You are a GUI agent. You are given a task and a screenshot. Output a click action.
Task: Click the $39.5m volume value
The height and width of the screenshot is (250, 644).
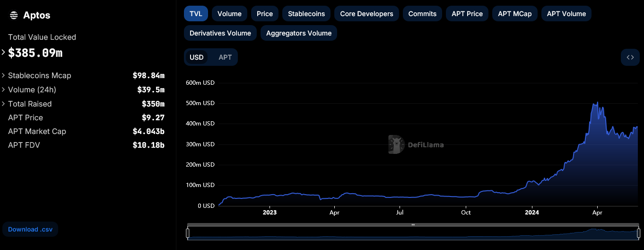151,89
